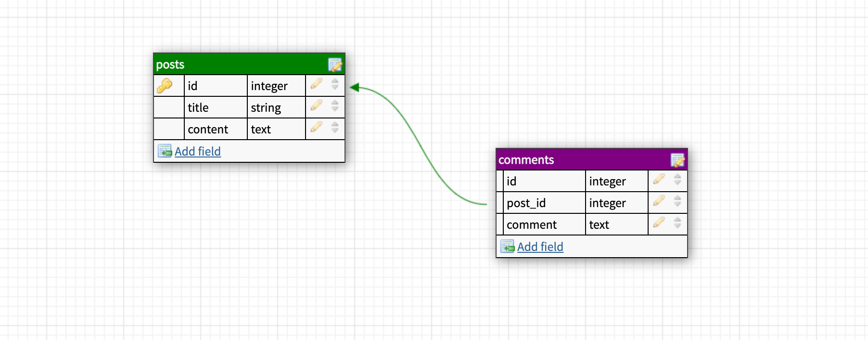
Task: Click integer type of comments id
Action: click(x=617, y=181)
